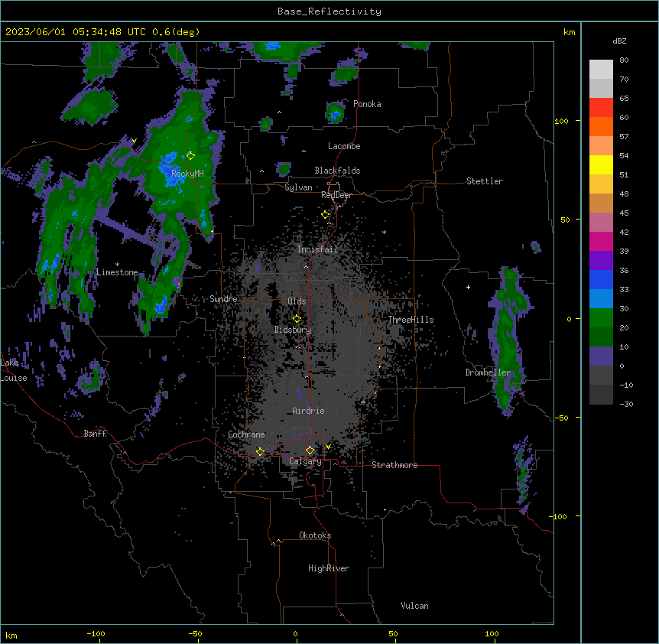Click the elongated green echo near Drumheller

(x=508, y=340)
